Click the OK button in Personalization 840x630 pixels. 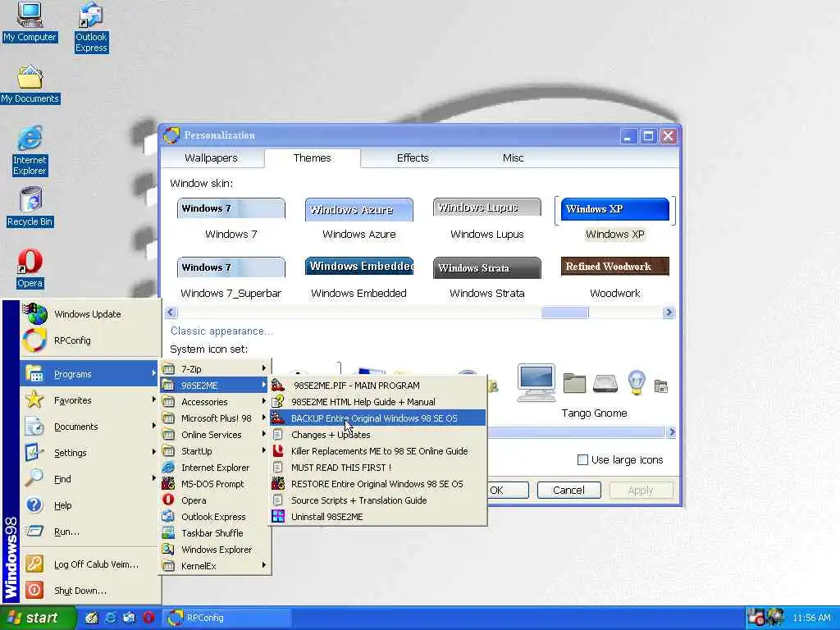pos(508,491)
